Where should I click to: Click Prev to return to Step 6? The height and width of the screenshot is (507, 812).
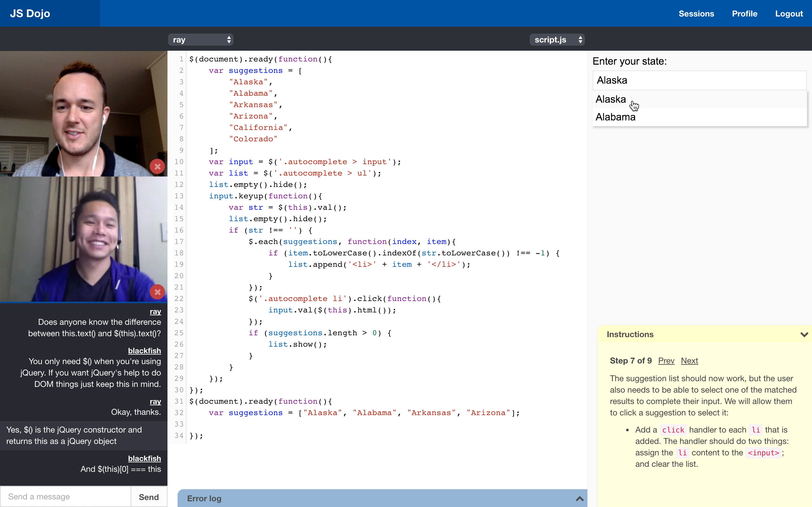click(x=666, y=361)
